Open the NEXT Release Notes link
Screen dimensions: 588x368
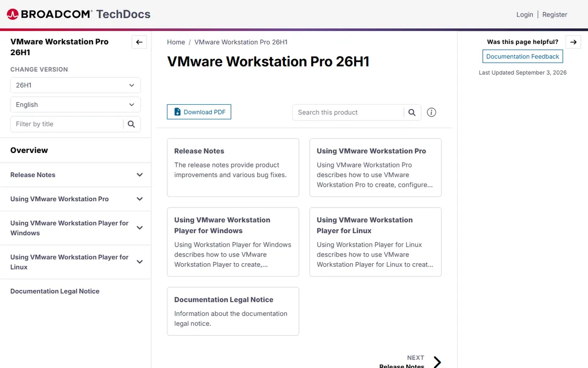click(401, 362)
